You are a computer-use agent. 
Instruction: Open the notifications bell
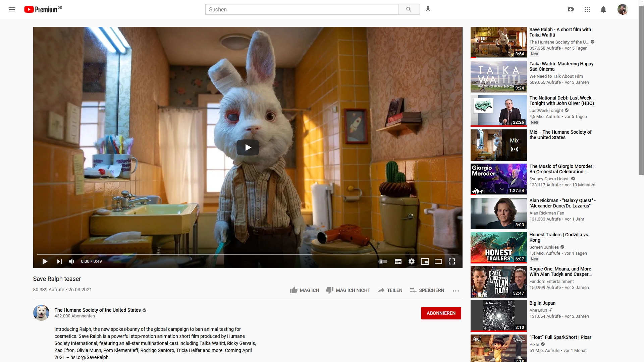[603, 9]
